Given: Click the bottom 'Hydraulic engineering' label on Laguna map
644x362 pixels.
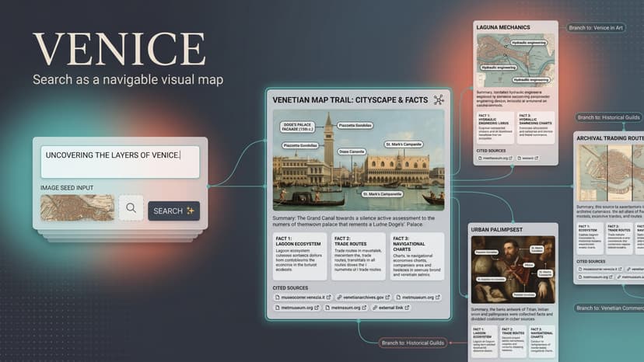Looking at the screenshot, I should click(531, 79).
